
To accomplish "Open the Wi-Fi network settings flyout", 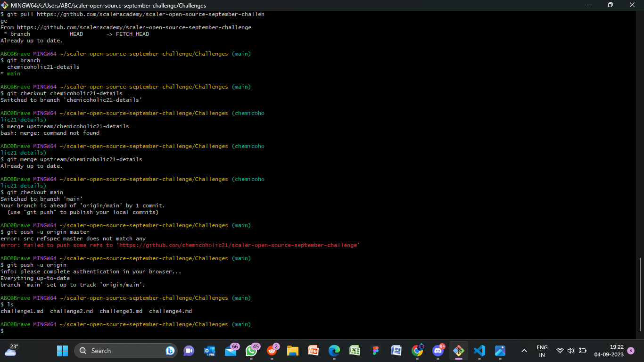I will click(x=560, y=351).
